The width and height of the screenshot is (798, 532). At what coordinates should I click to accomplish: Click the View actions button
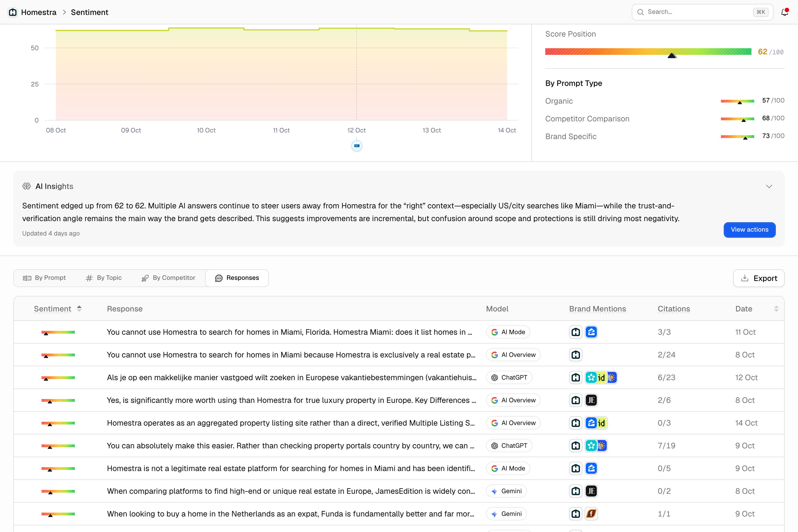[750, 230]
